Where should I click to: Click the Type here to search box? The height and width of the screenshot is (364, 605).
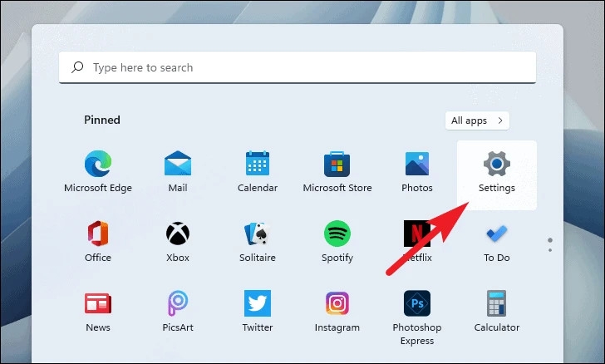tap(298, 67)
